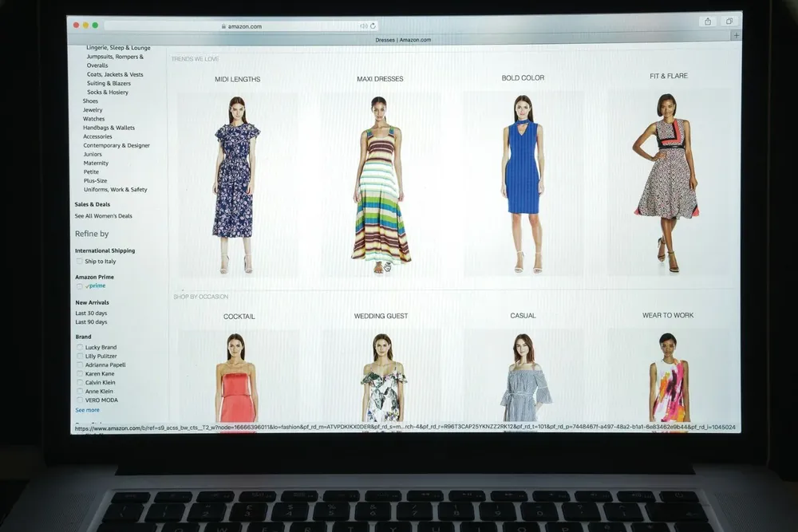Select the Dresses | Amazon.com tab
The height and width of the screenshot is (532, 798).
(403, 40)
